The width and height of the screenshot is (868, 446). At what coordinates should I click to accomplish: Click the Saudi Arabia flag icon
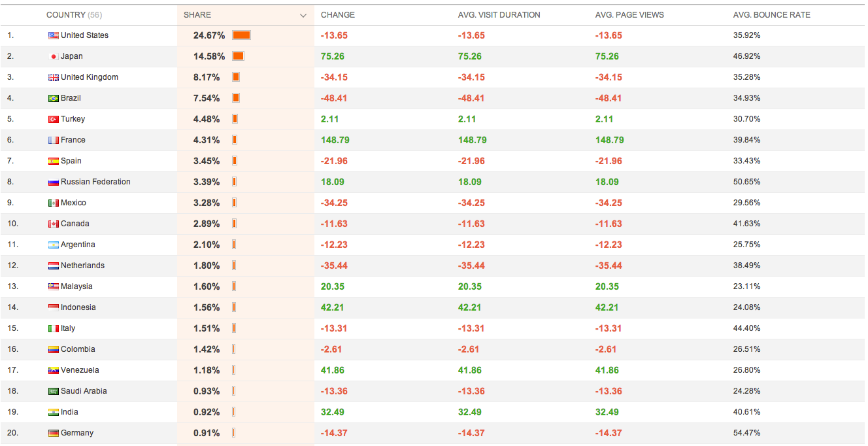point(54,391)
